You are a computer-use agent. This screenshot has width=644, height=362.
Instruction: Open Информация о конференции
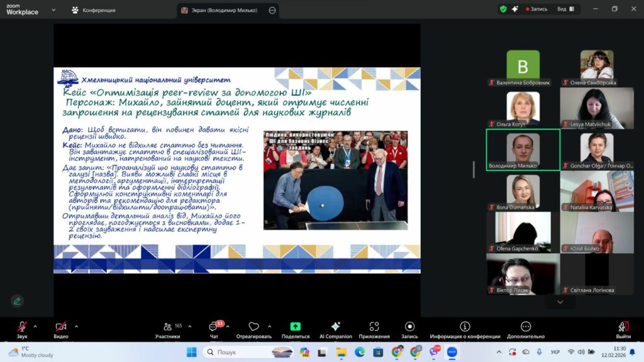pyautogui.click(x=465, y=327)
